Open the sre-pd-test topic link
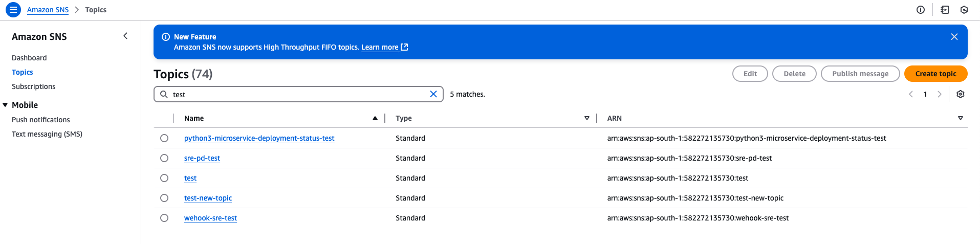This screenshot has width=980, height=244. 202,158
